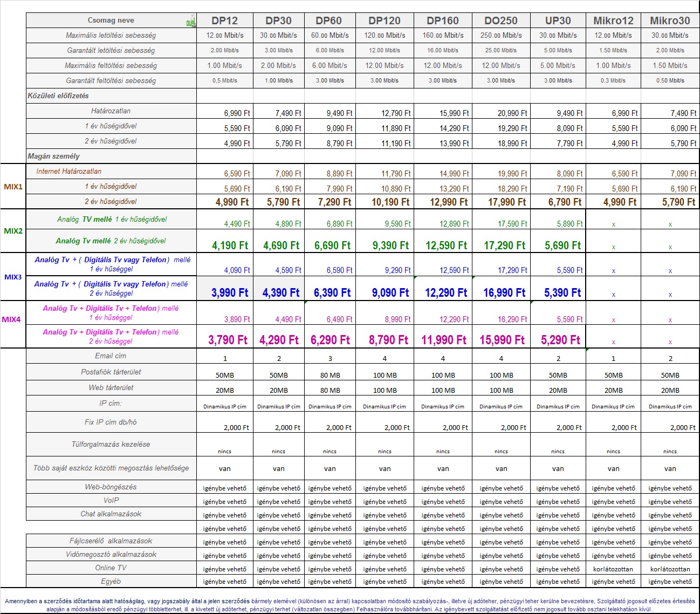Click korlátozottan in the Mikro12 column

613,569
